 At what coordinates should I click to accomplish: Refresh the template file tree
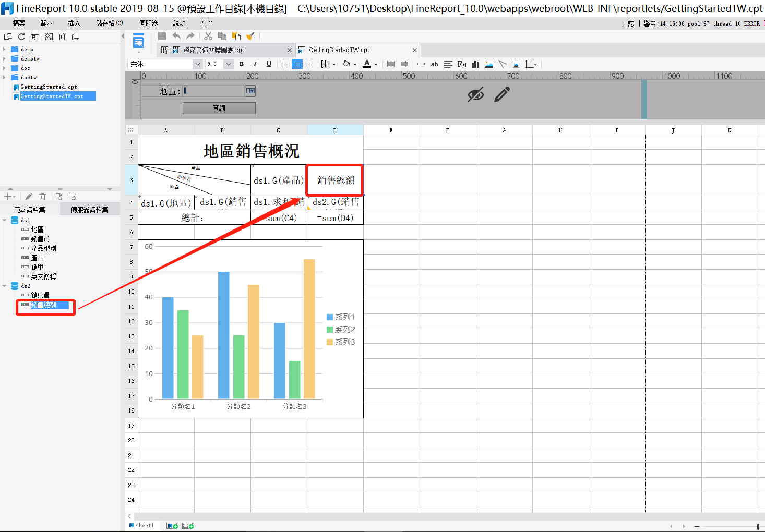(21, 37)
